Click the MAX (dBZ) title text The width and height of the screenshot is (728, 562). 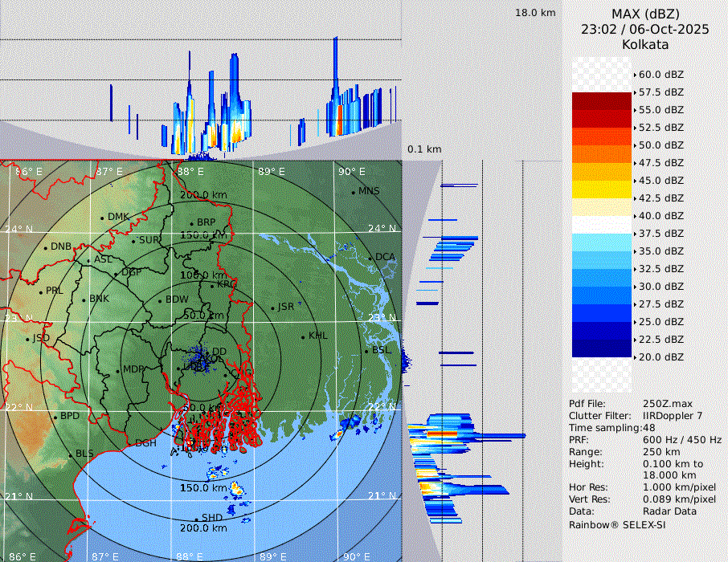(x=645, y=14)
